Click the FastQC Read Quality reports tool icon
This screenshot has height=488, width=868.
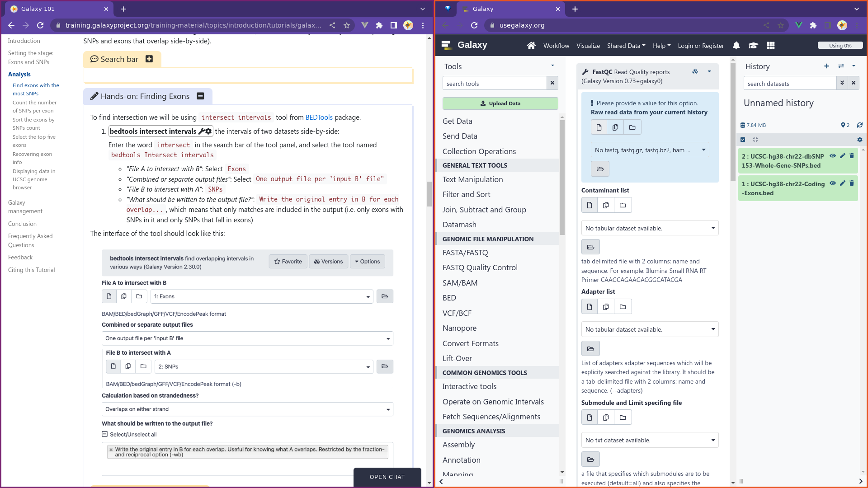pos(586,71)
